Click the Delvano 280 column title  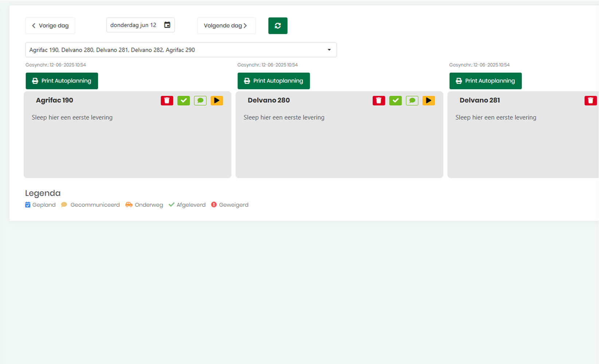(269, 100)
